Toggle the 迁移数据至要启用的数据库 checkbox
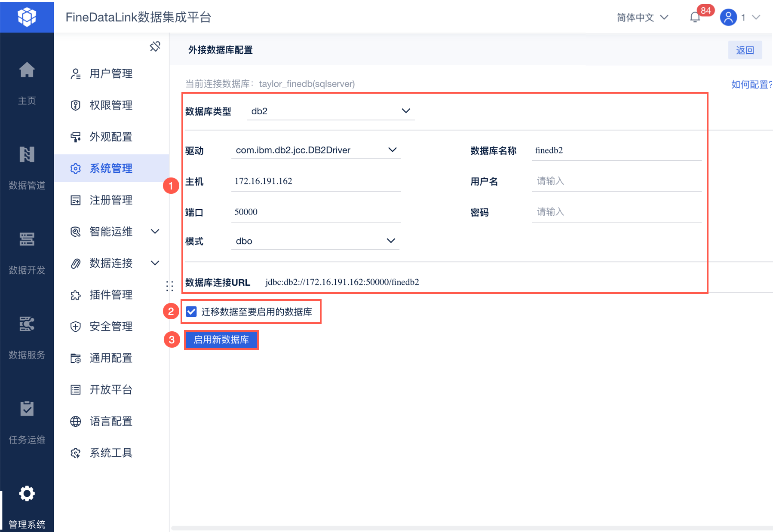The width and height of the screenshot is (773, 532). (191, 312)
